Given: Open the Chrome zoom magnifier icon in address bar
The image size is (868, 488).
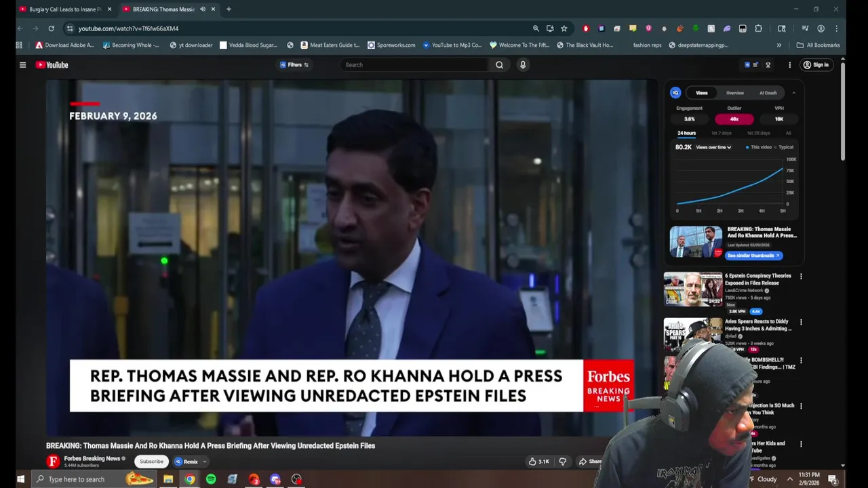Looking at the screenshot, I should tap(536, 28).
